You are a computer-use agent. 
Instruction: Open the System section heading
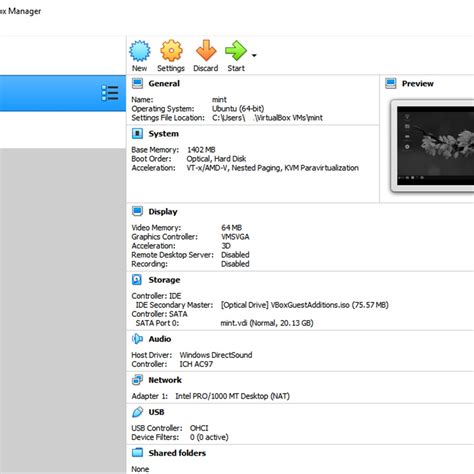164,134
